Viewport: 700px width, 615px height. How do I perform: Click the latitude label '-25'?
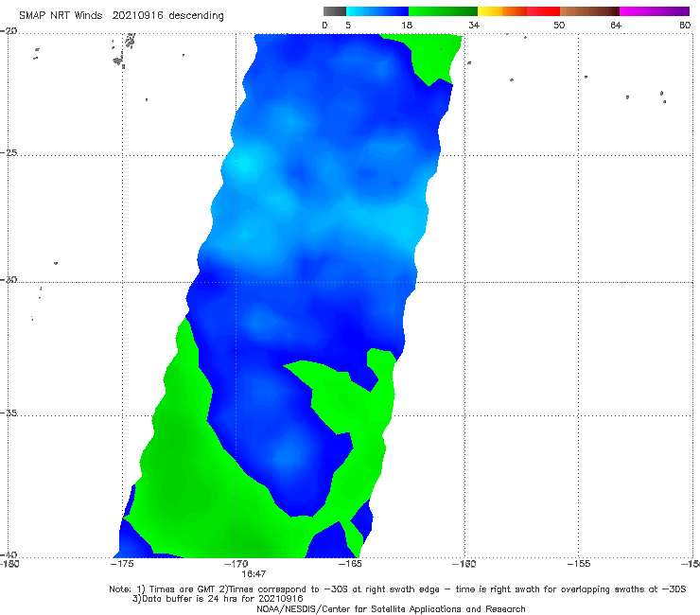pyautogui.click(x=9, y=152)
